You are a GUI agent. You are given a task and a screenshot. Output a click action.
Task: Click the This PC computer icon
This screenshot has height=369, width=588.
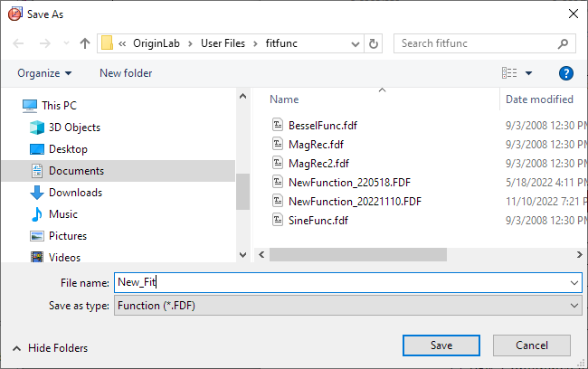tap(30, 106)
